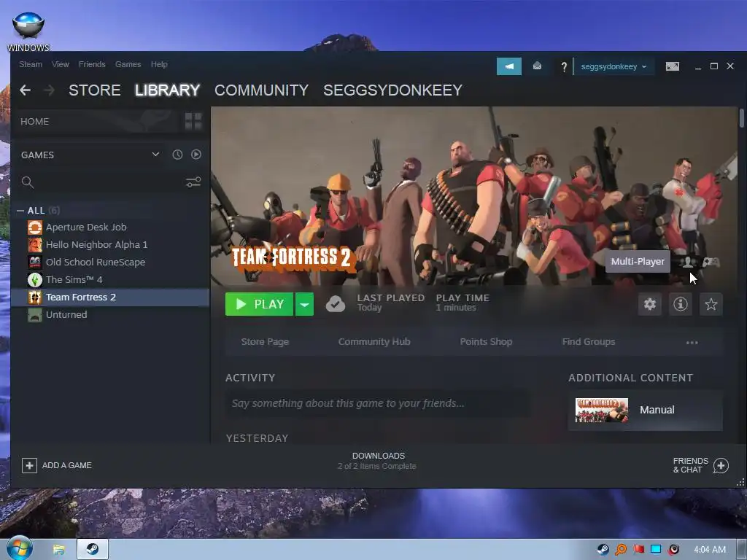Open the Find Groups link
747x560 pixels.
click(x=589, y=342)
